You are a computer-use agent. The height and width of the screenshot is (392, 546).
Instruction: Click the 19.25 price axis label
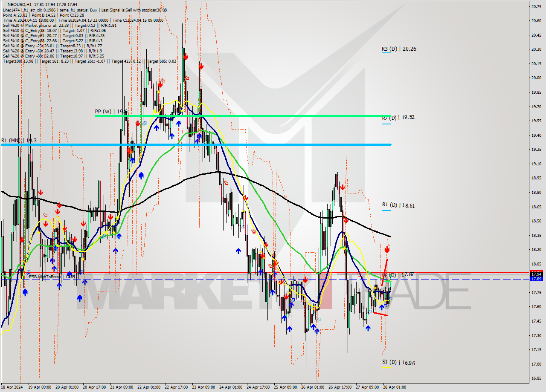click(536, 150)
